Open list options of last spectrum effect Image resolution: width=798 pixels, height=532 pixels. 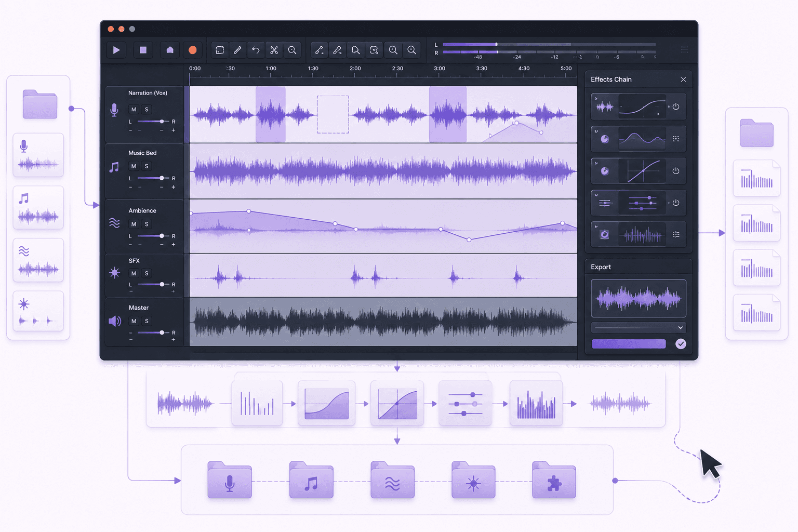(x=676, y=234)
